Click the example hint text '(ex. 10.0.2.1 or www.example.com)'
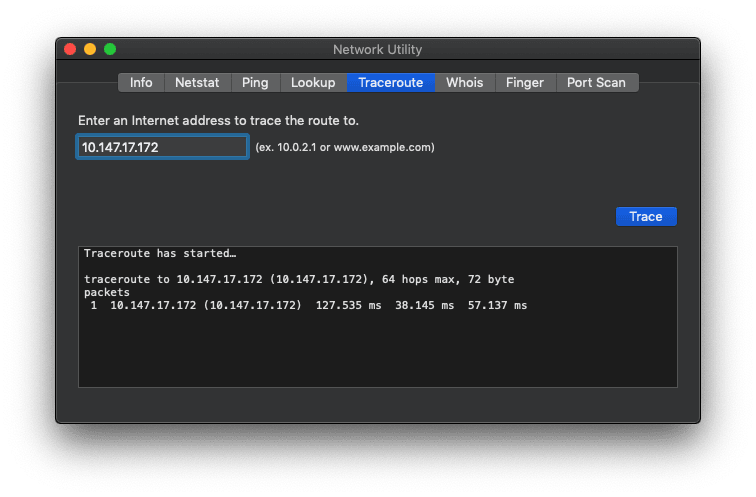The image size is (756, 497). pyautogui.click(x=345, y=148)
